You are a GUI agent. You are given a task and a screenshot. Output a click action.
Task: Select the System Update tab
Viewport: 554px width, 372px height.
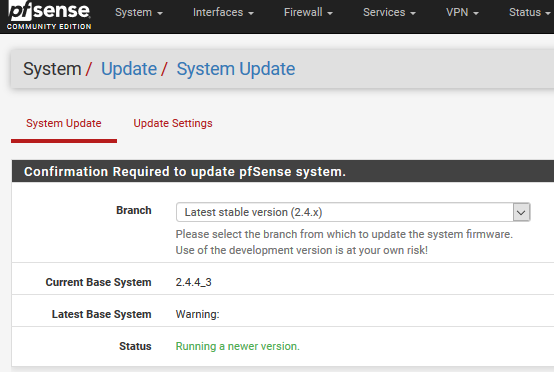(x=64, y=123)
